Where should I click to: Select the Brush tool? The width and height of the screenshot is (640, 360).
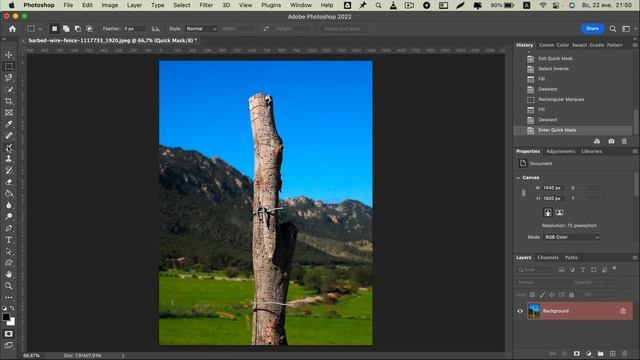point(9,147)
